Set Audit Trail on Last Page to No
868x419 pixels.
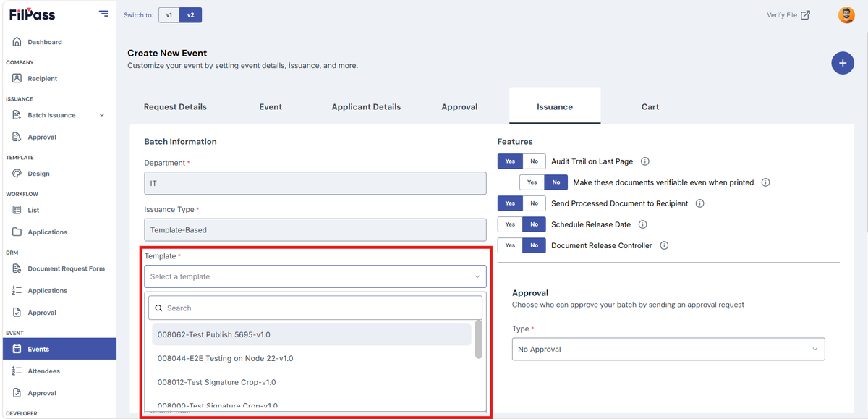534,161
